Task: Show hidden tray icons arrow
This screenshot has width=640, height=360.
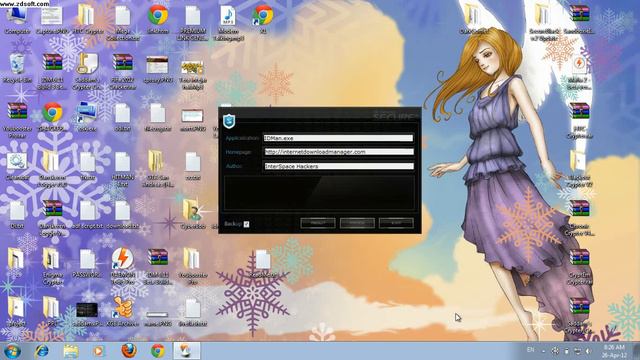Action: 544,351
